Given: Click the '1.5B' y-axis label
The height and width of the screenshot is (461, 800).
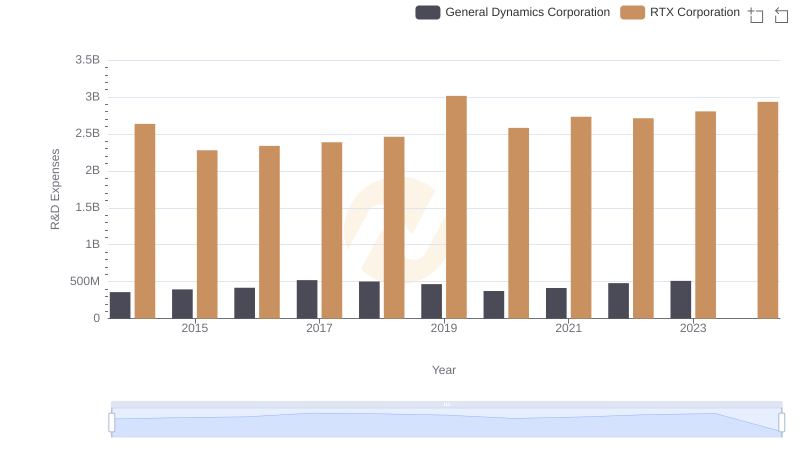Looking at the screenshot, I should [88, 208].
